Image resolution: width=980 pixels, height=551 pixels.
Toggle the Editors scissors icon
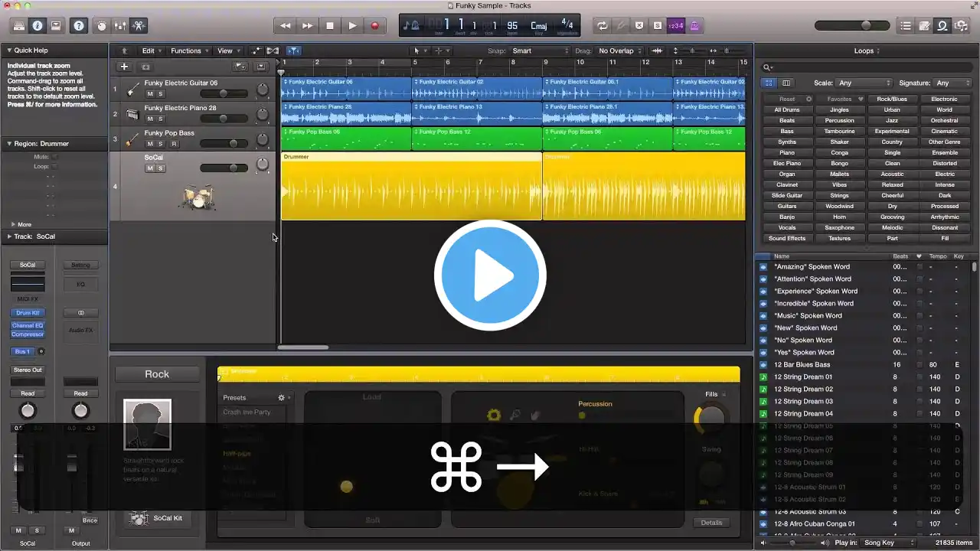[x=139, y=25]
